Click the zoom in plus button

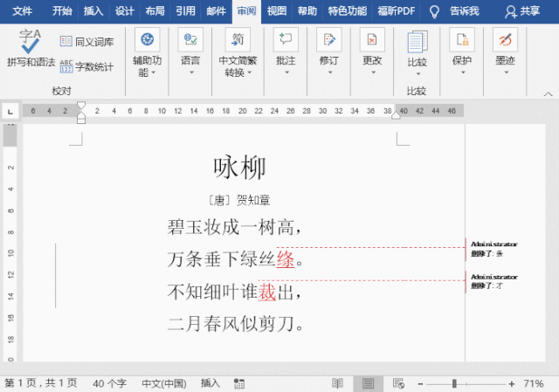[x=512, y=384]
